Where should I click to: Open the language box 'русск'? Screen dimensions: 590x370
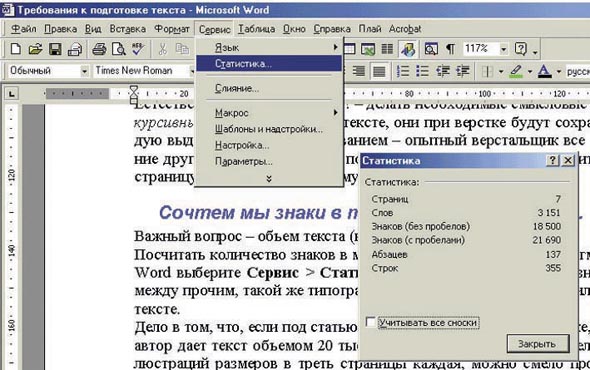point(578,71)
